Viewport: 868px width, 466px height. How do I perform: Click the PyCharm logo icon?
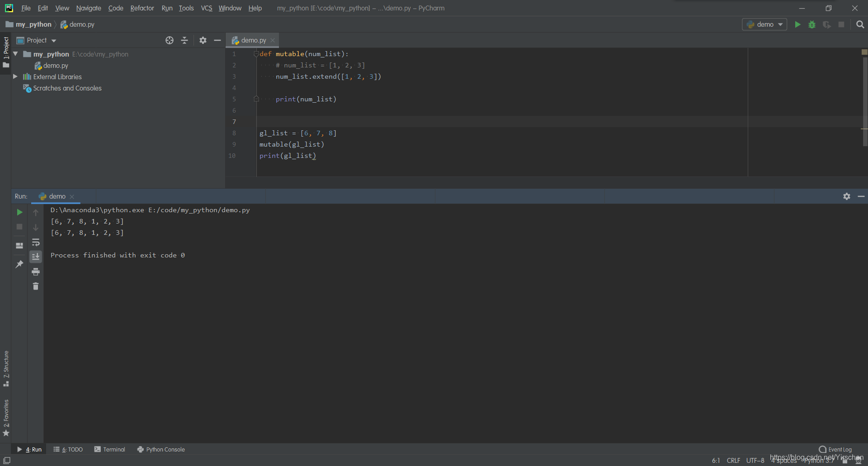[x=9, y=8]
